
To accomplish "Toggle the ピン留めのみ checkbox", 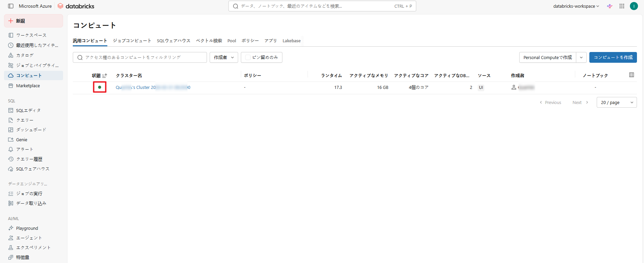I will point(248,57).
